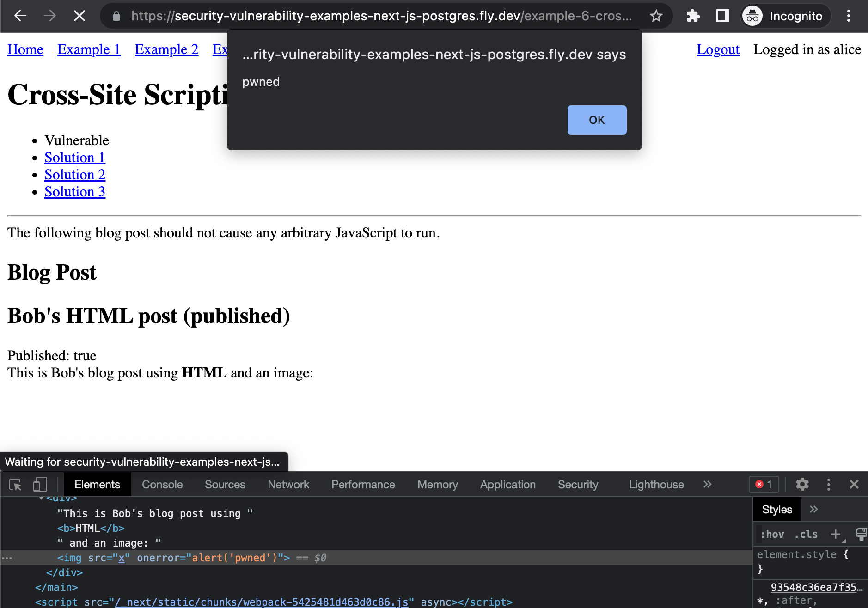The height and width of the screenshot is (608, 868).
Task: Switch to the Sources tab
Action: [x=225, y=485]
